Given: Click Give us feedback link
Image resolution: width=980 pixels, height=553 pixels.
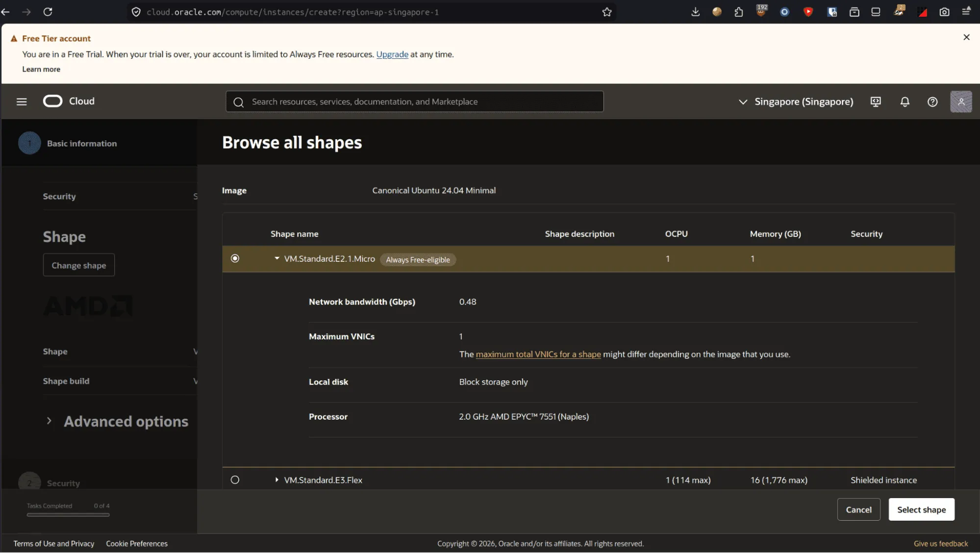Looking at the screenshot, I should [941, 543].
